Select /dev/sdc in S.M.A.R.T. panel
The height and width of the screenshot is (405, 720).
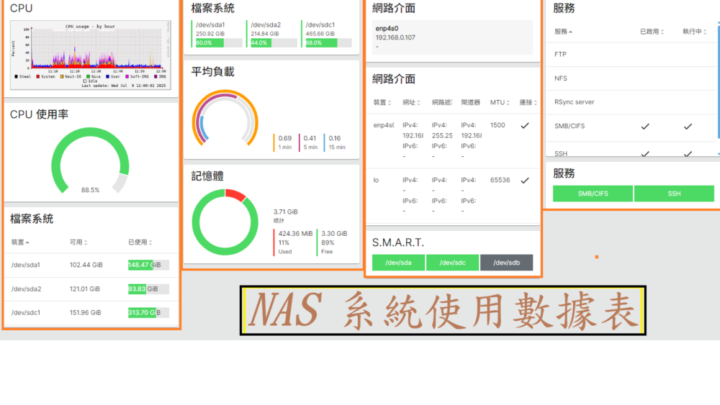[452, 263]
